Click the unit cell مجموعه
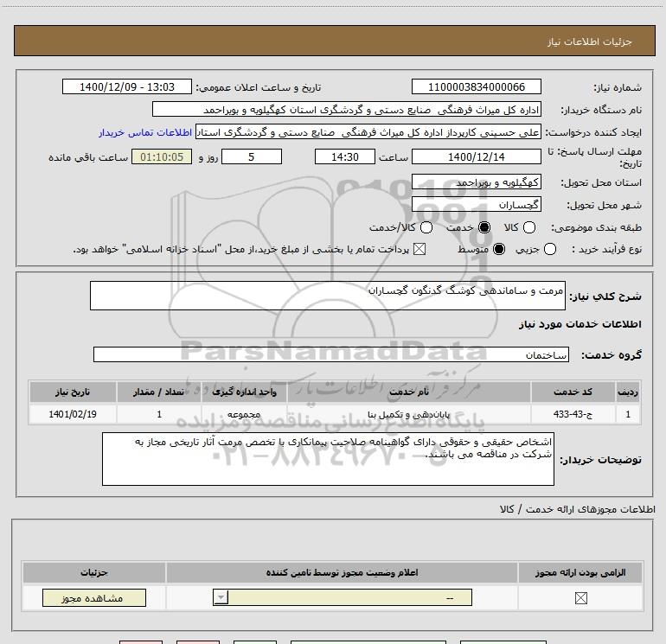666x644 pixels. 244,414
